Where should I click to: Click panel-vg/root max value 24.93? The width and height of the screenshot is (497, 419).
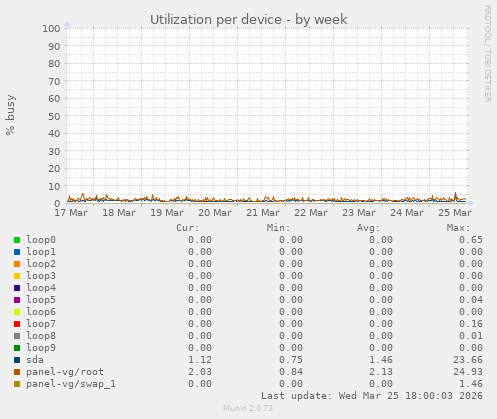pos(468,372)
